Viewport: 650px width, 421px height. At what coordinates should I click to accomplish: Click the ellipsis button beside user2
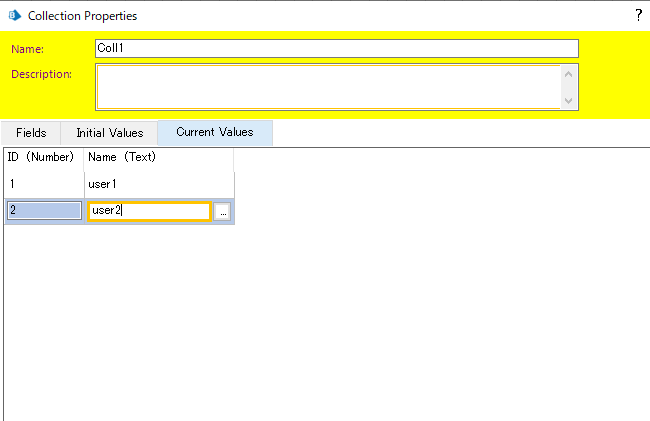pos(223,211)
